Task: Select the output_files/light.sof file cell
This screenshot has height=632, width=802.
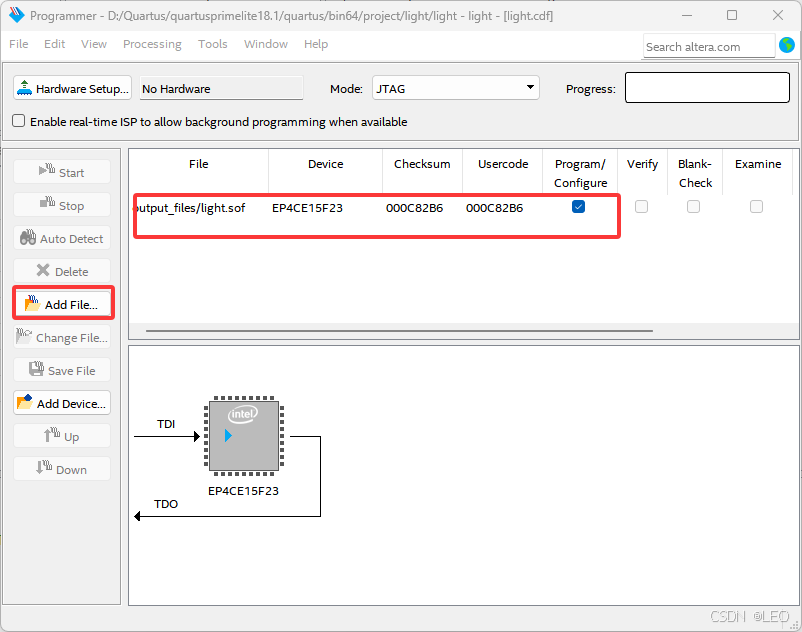Action: [x=200, y=208]
